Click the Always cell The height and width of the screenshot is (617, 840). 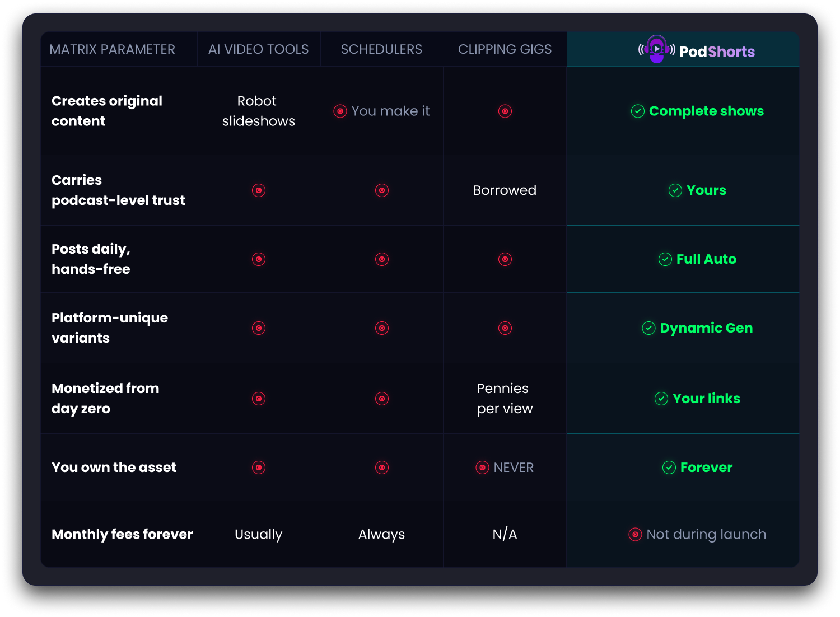tap(381, 535)
